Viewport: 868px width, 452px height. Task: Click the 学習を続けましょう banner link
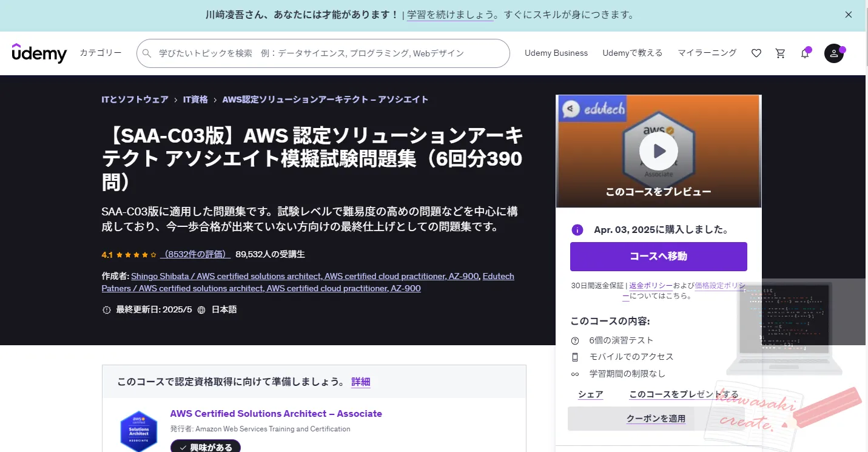click(x=450, y=15)
